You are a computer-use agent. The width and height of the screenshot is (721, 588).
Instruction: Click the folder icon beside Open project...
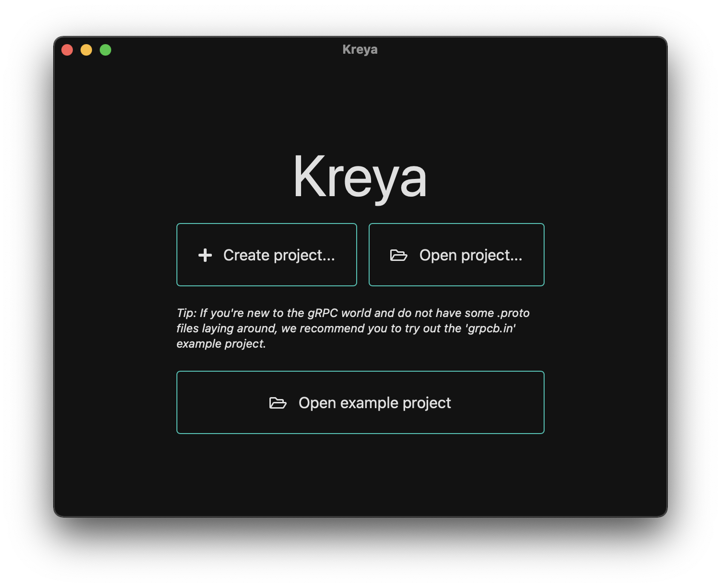(x=398, y=255)
